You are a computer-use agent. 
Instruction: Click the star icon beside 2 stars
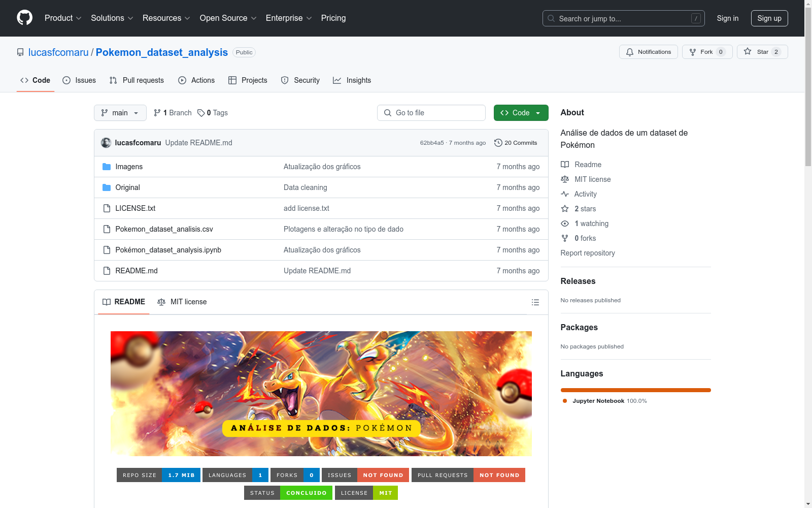565,209
